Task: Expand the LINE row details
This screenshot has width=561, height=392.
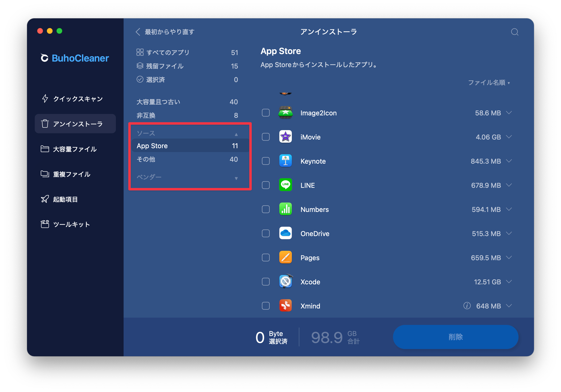Action: (x=509, y=185)
